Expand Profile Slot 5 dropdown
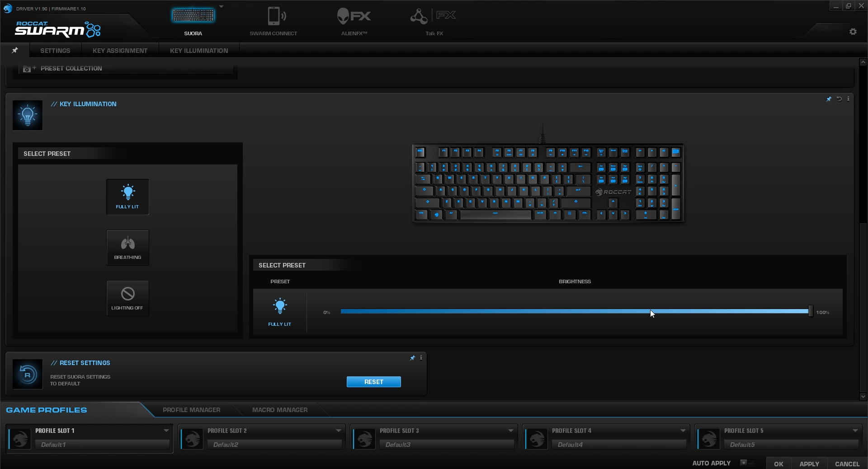Viewport: 868px width, 469px height. pyautogui.click(x=855, y=431)
